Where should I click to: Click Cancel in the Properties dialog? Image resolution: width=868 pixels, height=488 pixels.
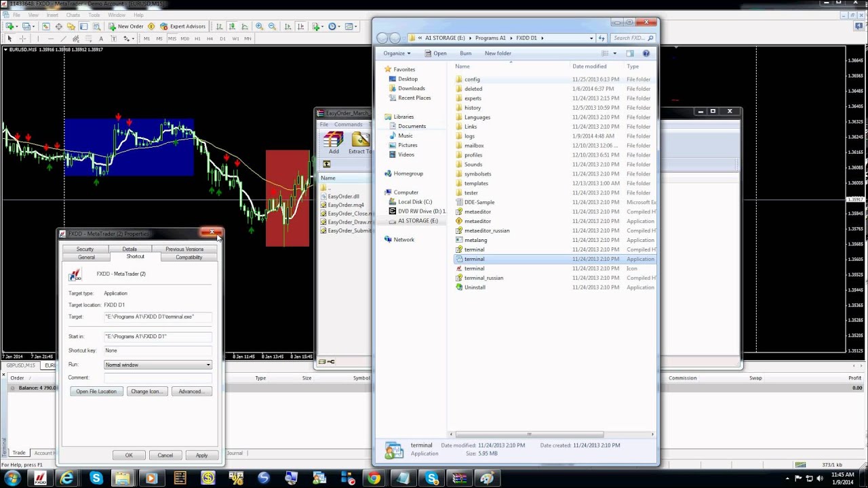click(165, 455)
